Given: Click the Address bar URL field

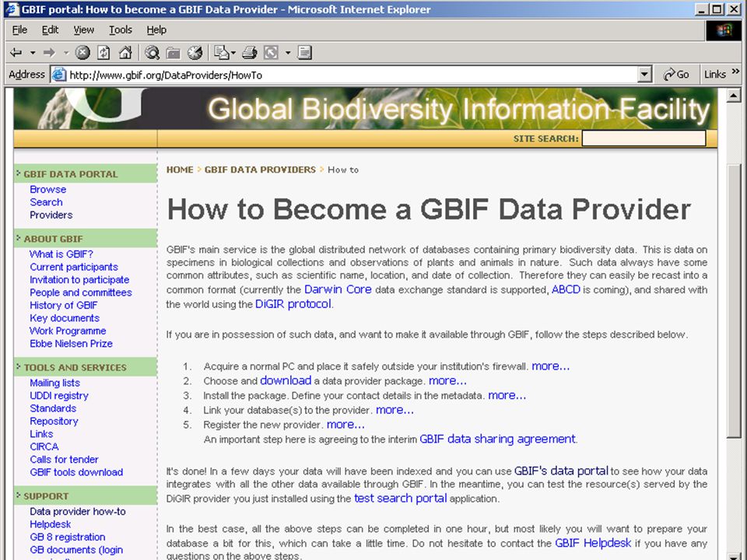Looking at the screenshot, I should click(352, 75).
